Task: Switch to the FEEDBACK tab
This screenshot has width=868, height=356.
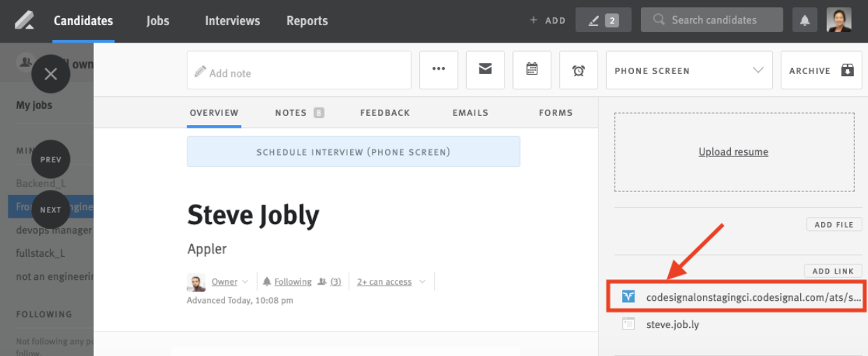Action: 385,112
